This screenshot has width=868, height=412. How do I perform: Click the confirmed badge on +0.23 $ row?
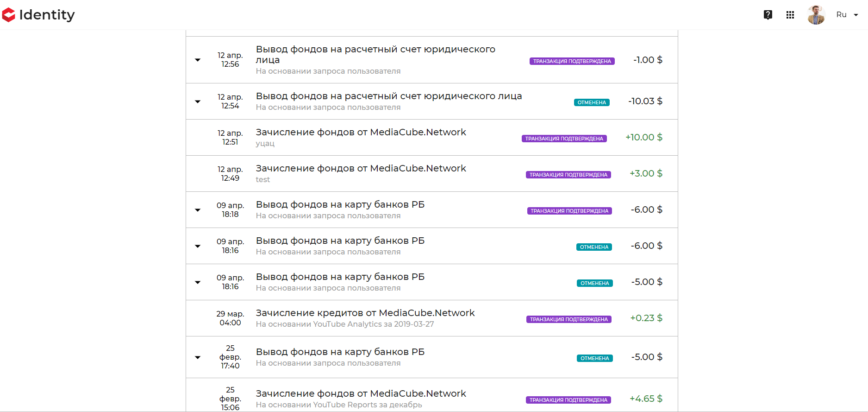[569, 319]
